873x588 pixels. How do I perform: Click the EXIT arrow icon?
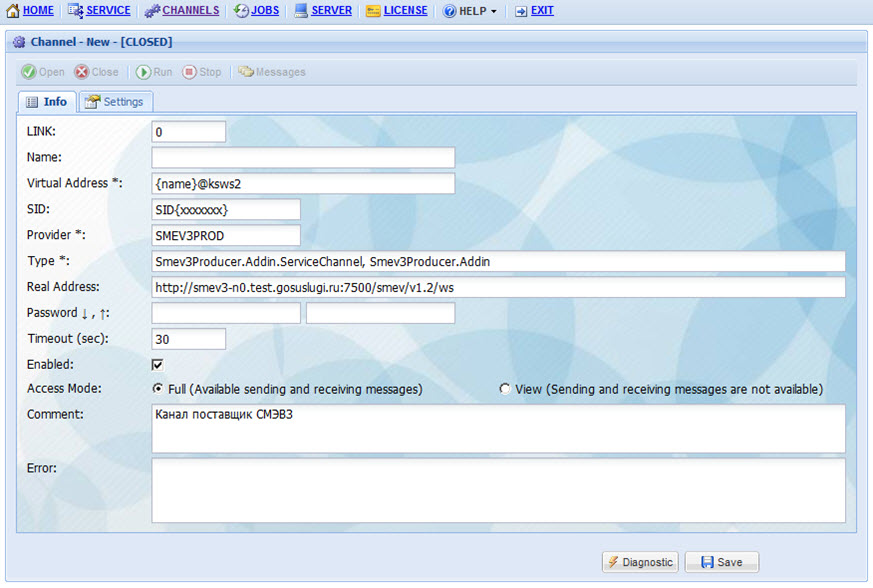(x=521, y=11)
